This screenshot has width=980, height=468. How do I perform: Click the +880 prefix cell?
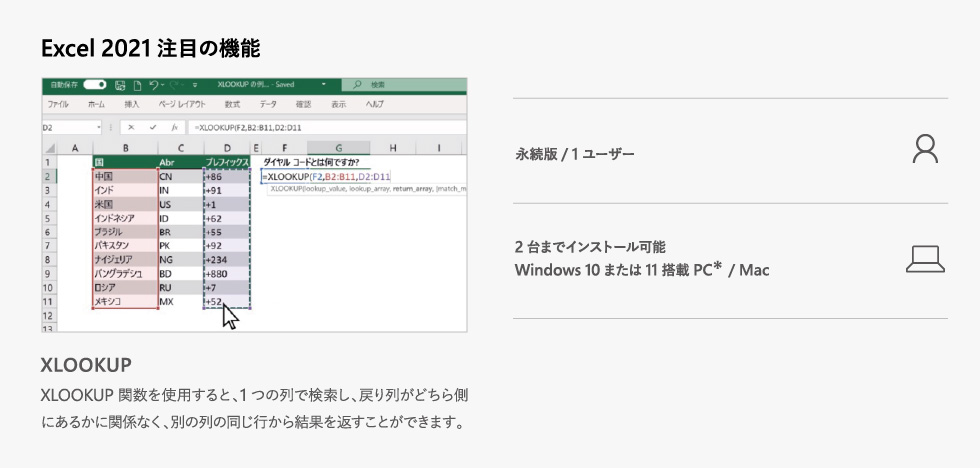pos(226,274)
